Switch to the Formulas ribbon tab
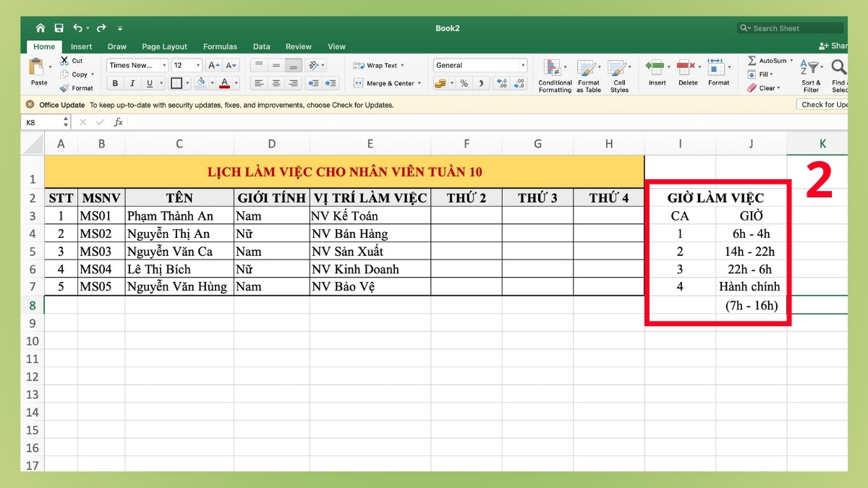The height and width of the screenshot is (488, 868). coord(220,46)
